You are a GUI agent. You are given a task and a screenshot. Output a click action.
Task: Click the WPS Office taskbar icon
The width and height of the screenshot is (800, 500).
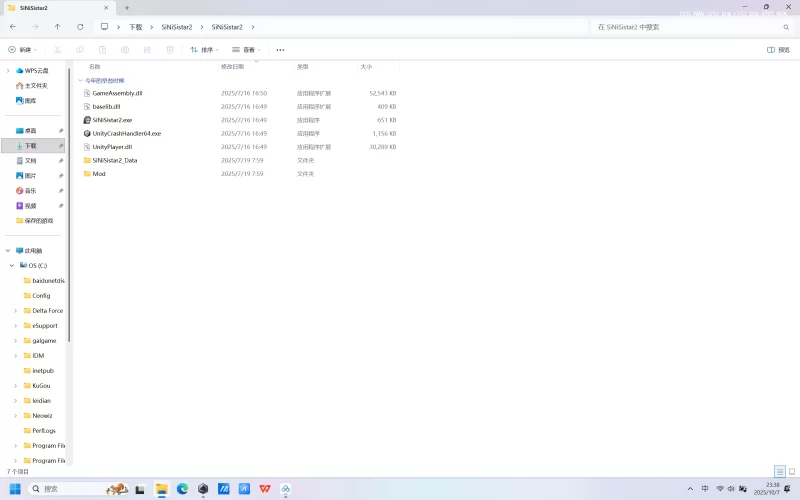pyautogui.click(x=265, y=489)
